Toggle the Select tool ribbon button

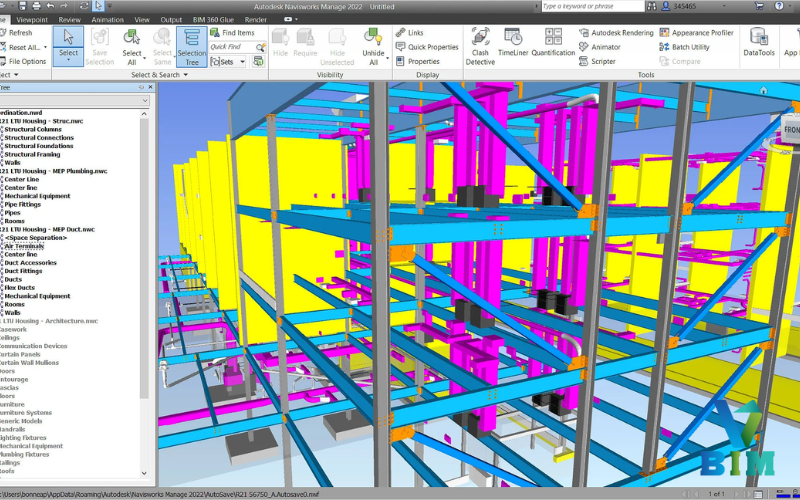[x=68, y=47]
